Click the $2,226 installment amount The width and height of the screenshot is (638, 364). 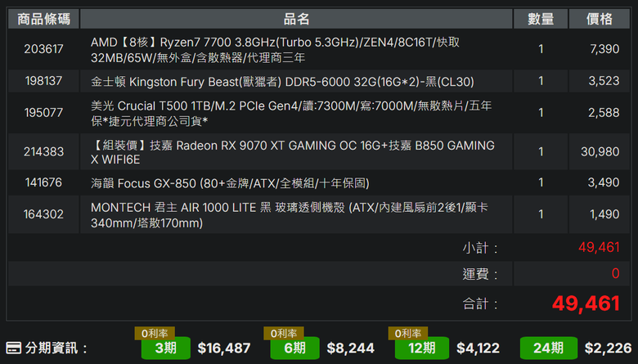click(608, 348)
